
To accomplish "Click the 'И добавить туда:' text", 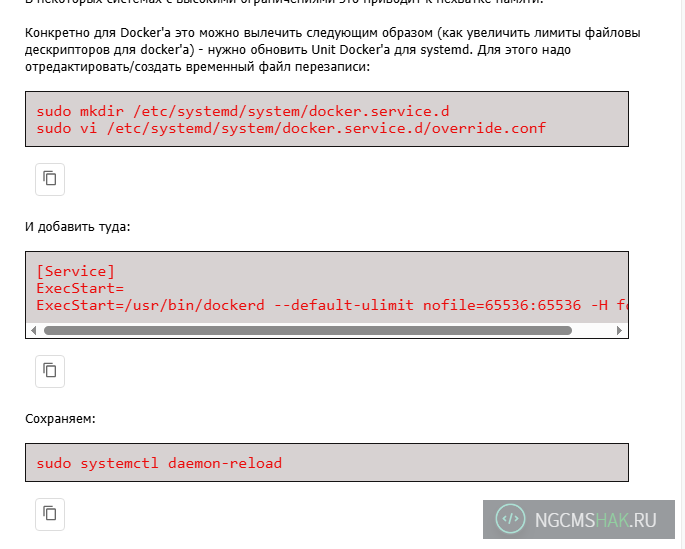I will click(x=77, y=227).
